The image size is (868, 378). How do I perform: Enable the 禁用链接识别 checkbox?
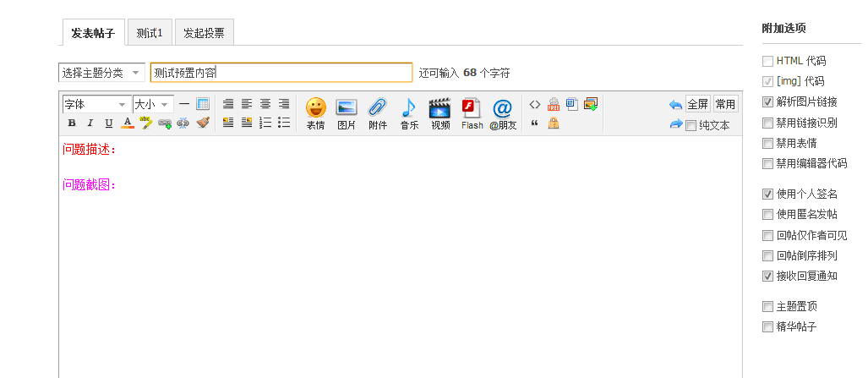[767, 123]
